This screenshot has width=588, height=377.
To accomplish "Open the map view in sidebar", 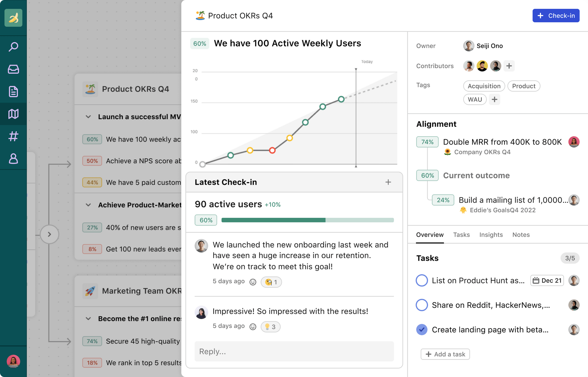I will pos(13,113).
